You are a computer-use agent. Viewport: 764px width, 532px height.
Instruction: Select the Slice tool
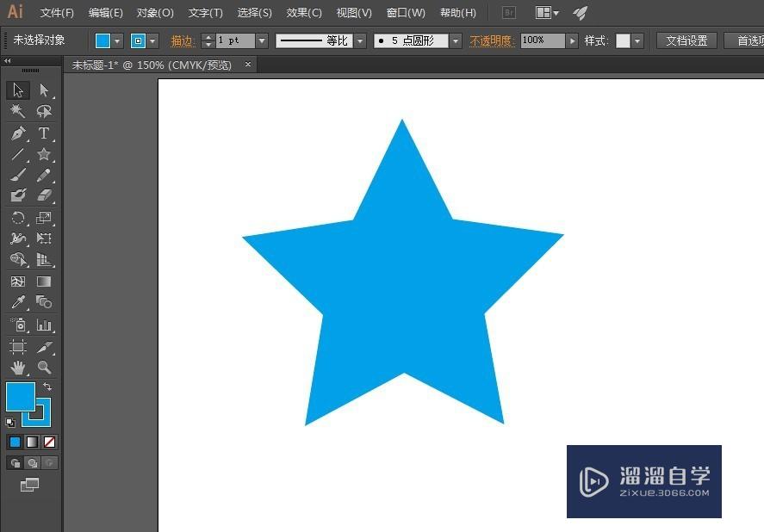pyautogui.click(x=44, y=346)
